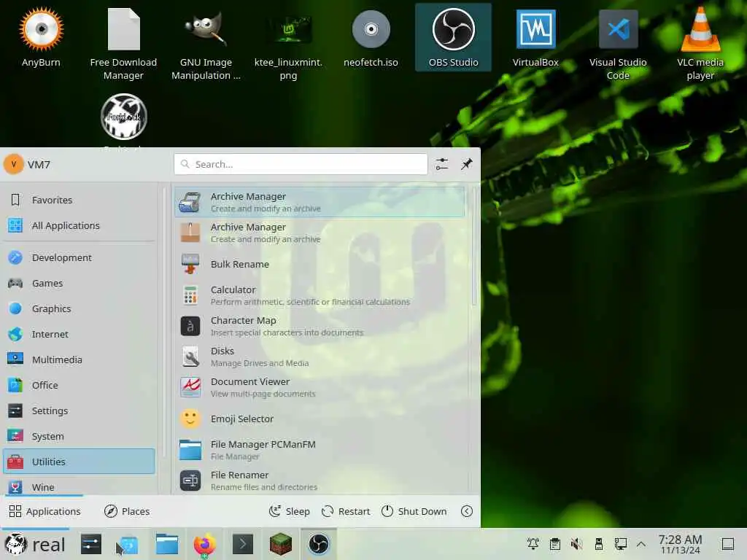Click the 'real' start menu button on taskbar

pyautogui.click(x=35, y=544)
